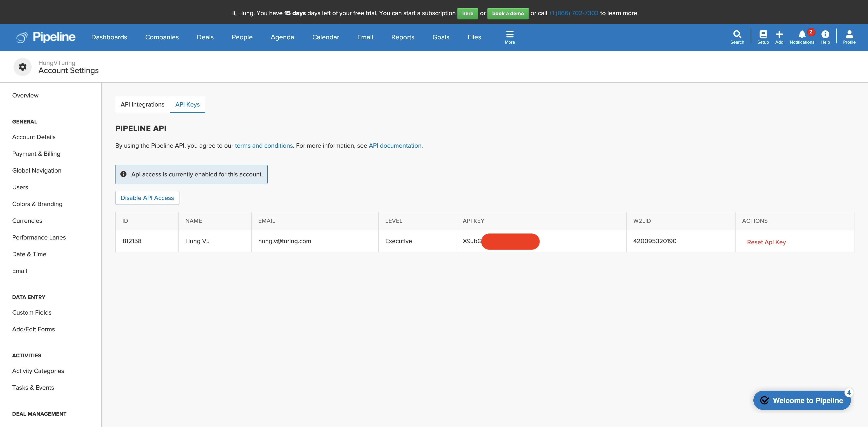Open the Calendar page

325,37
